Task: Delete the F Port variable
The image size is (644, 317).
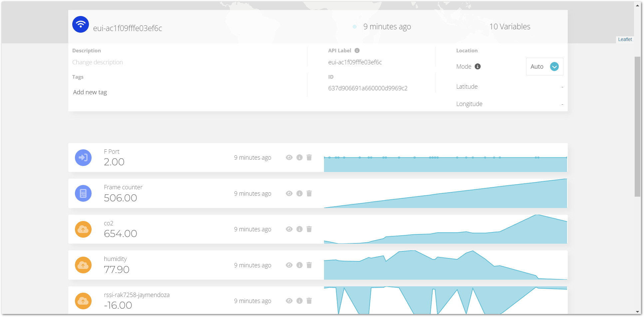Action: pyautogui.click(x=309, y=157)
